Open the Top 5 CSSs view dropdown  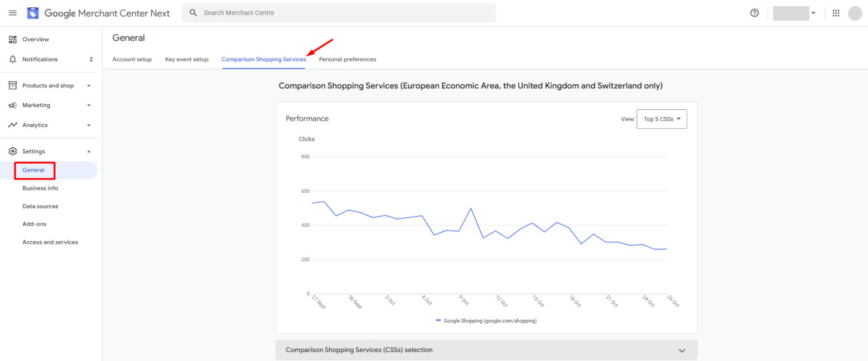pyautogui.click(x=662, y=119)
